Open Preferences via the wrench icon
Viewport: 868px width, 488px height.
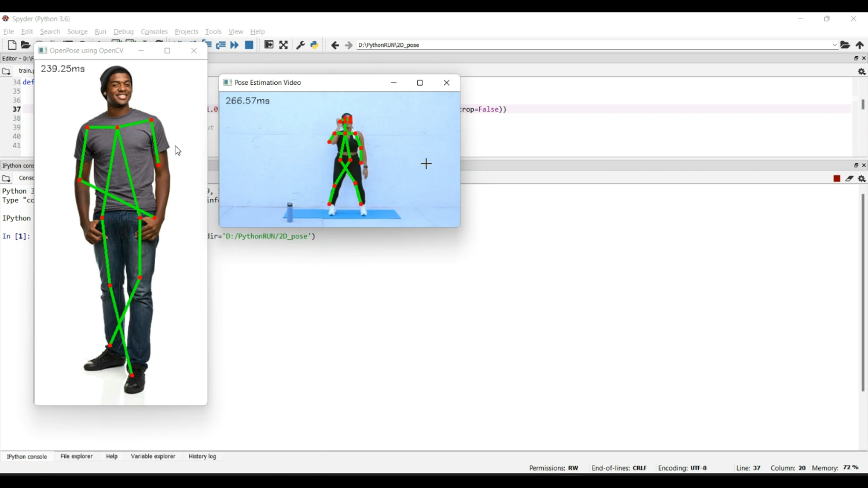click(300, 45)
